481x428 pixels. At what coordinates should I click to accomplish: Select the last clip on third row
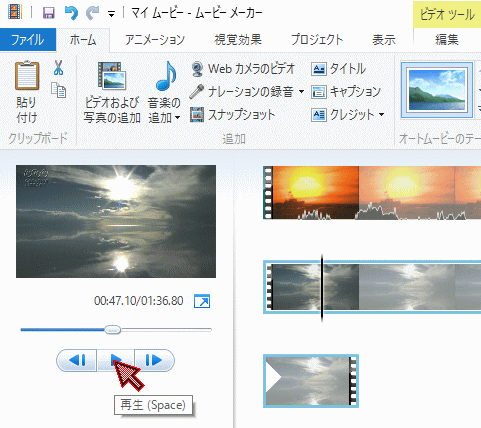(x=311, y=381)
